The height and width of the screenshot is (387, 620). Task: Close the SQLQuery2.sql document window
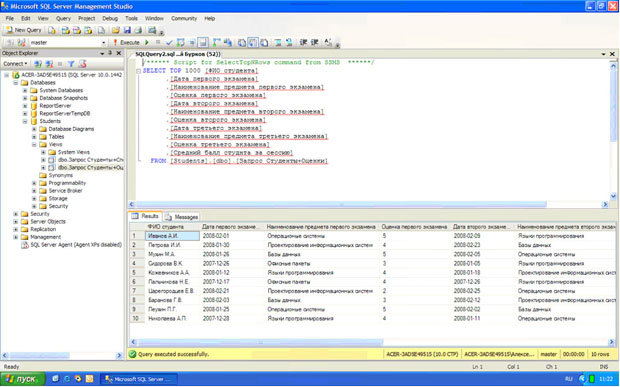(x=612, y=54)
